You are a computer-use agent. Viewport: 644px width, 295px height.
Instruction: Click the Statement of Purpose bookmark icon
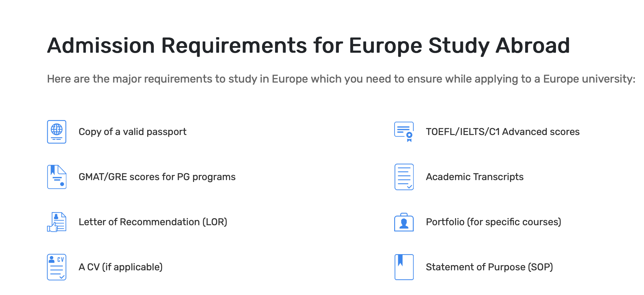(x=404, y=267)
